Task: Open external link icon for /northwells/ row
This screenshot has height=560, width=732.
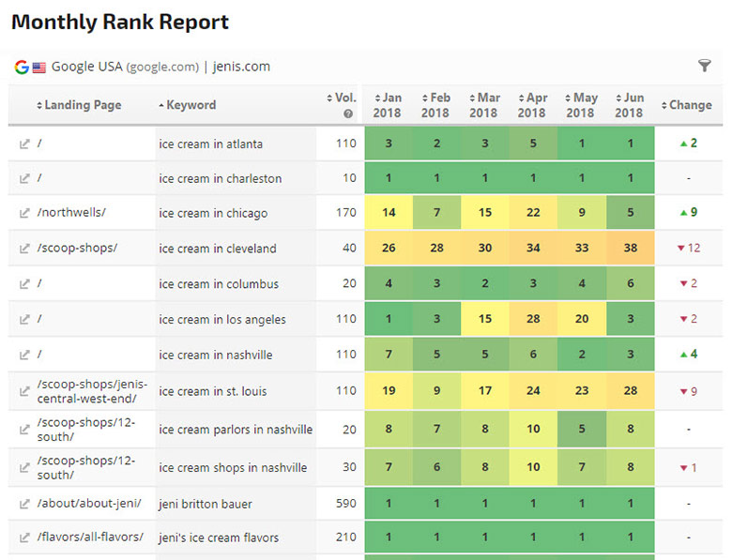Action: tap(24, 213)
